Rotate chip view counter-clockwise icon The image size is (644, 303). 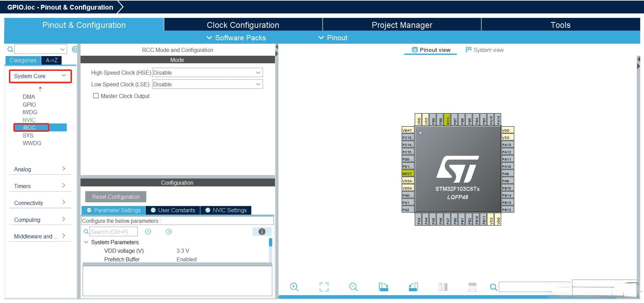click(x=413, y=287)
